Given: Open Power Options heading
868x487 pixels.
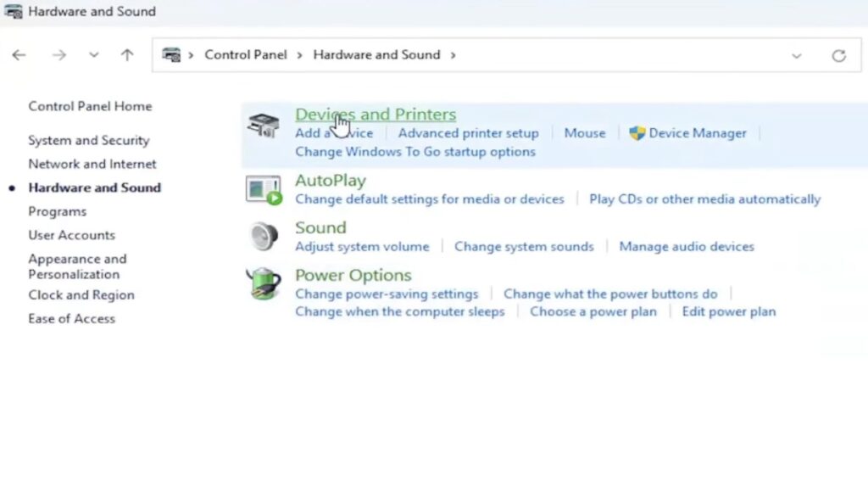Looking at the screenshot, I should tap(353, 276).
